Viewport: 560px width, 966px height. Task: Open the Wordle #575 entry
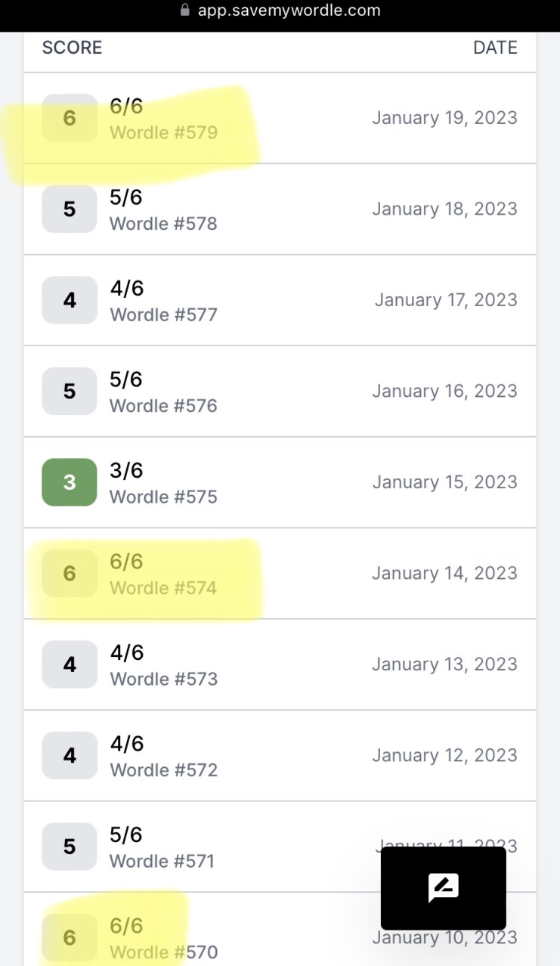[280, 482]
